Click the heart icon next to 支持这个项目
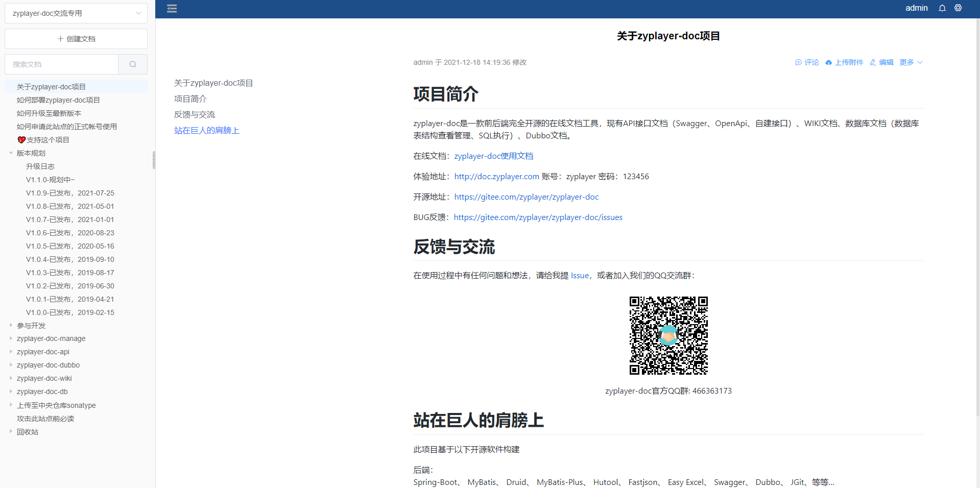 click(21, 140)
